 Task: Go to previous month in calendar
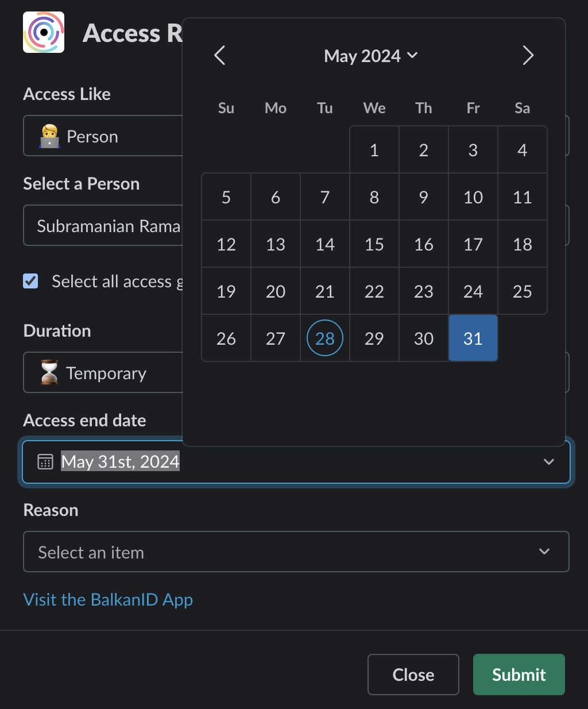tap(219, 56)
